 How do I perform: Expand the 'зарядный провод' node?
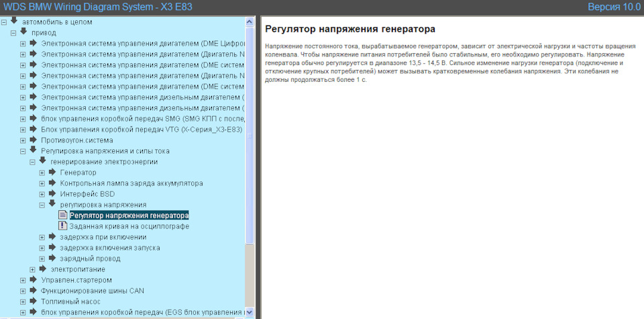[x=42, y=259]
